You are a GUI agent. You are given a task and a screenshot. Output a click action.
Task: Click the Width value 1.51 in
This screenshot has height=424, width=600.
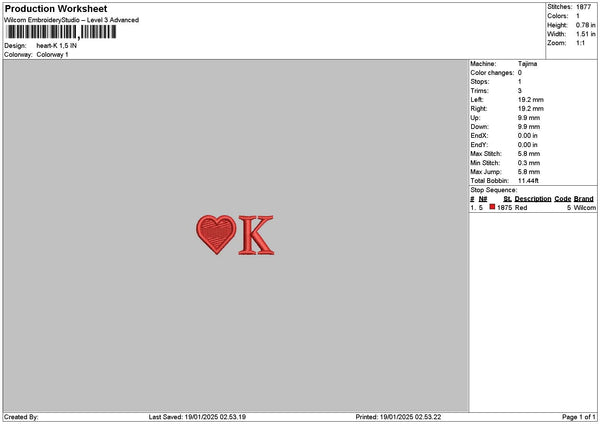[x=586, y=34]
